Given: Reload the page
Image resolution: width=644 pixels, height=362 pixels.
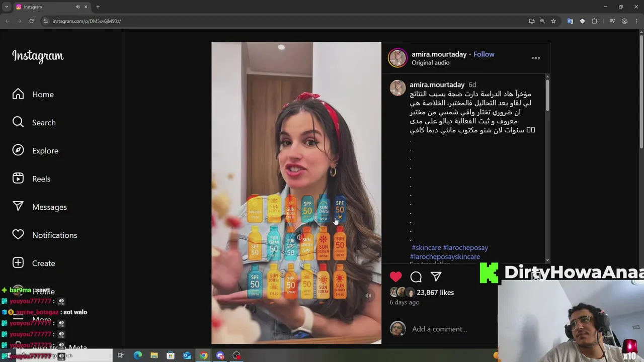Looking at the screenshot, I should coord(31,21).
